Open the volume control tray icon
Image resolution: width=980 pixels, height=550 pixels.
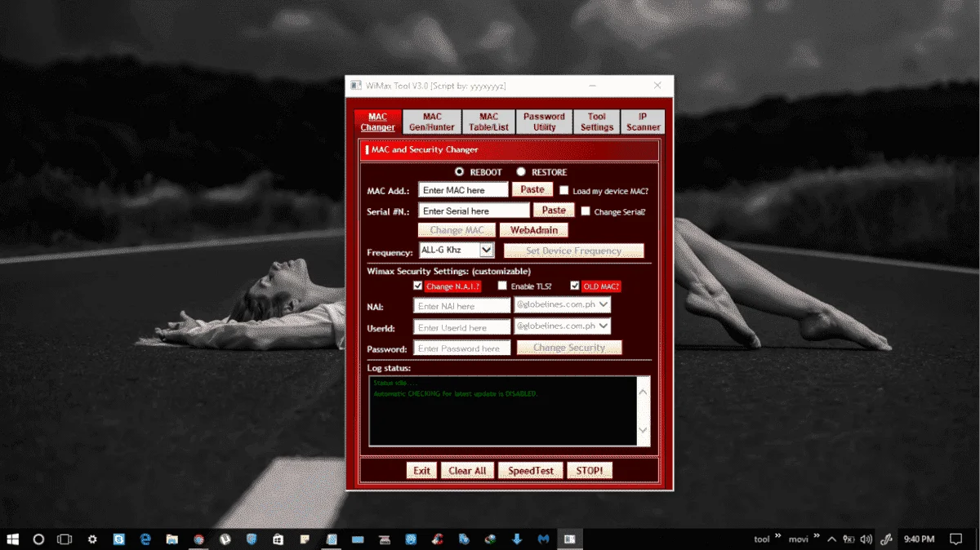click(x=866, y=539)
